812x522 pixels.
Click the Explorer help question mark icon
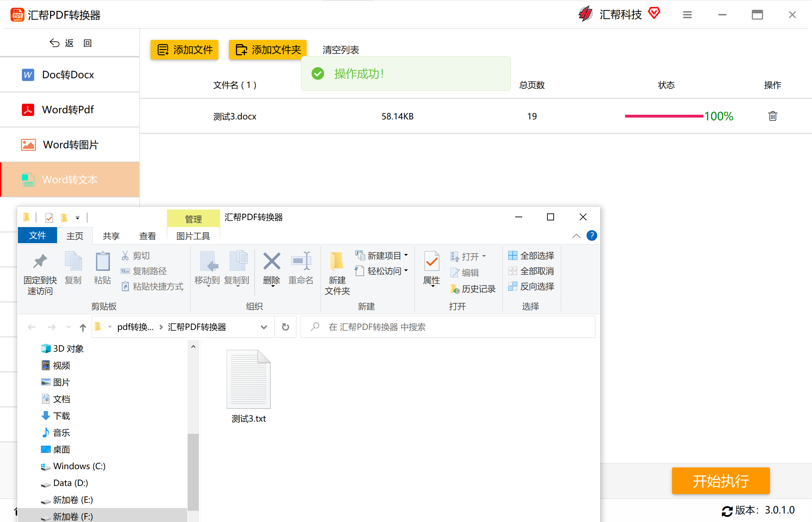(x=591, y=235)
